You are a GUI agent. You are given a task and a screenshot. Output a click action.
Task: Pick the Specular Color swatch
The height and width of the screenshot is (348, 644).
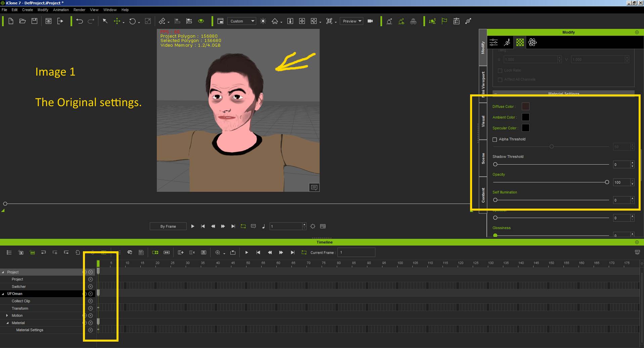[525, 128]
